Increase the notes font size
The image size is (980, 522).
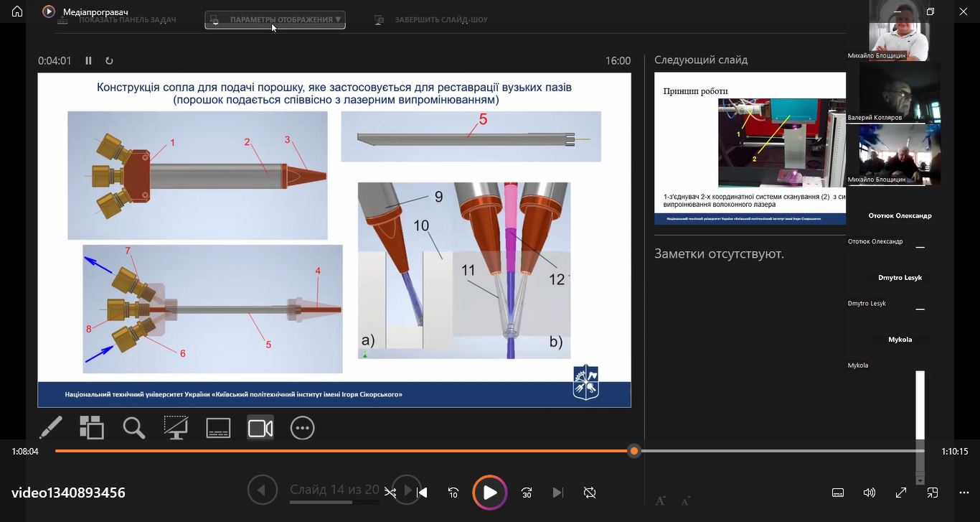[x=660, y=500]
